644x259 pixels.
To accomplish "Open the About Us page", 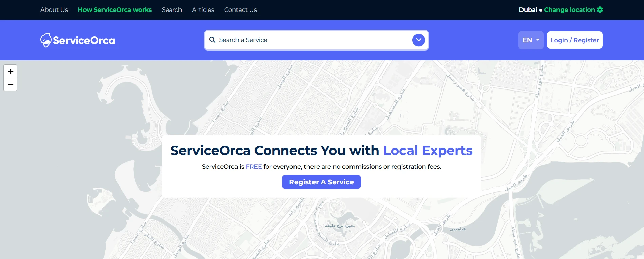I will [54, 10].
